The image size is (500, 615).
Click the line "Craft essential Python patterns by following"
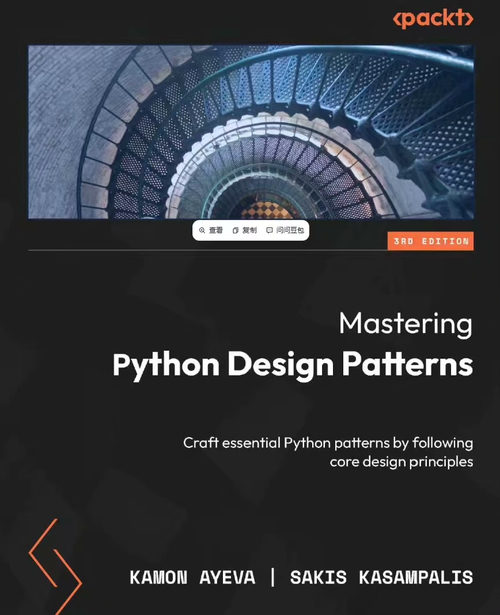click(328, 443)
